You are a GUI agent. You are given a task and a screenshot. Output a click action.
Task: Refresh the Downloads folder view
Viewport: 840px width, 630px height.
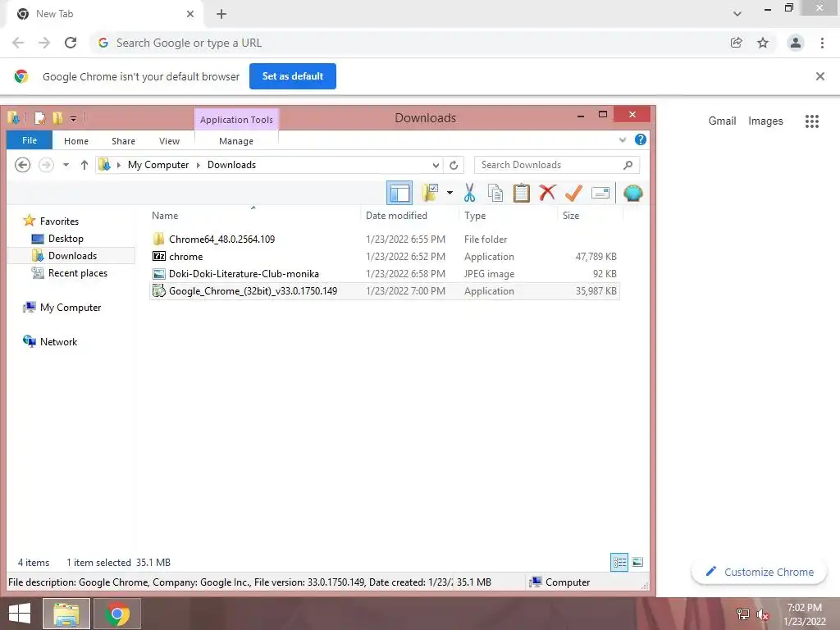[x=454, y=165]
